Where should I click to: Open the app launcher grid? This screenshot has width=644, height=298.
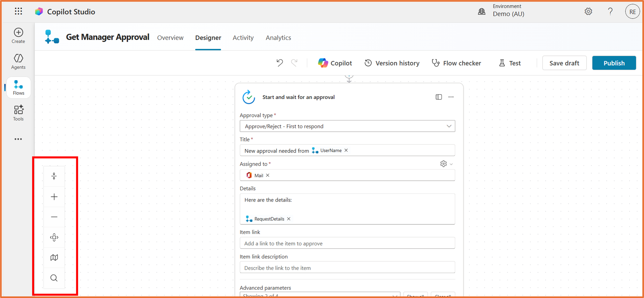click(19, 12)
